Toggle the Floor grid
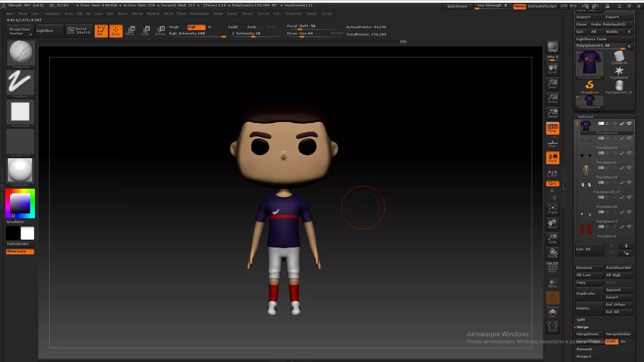The width and height of the screenshot is (644, 362). [x=552, y=143]
